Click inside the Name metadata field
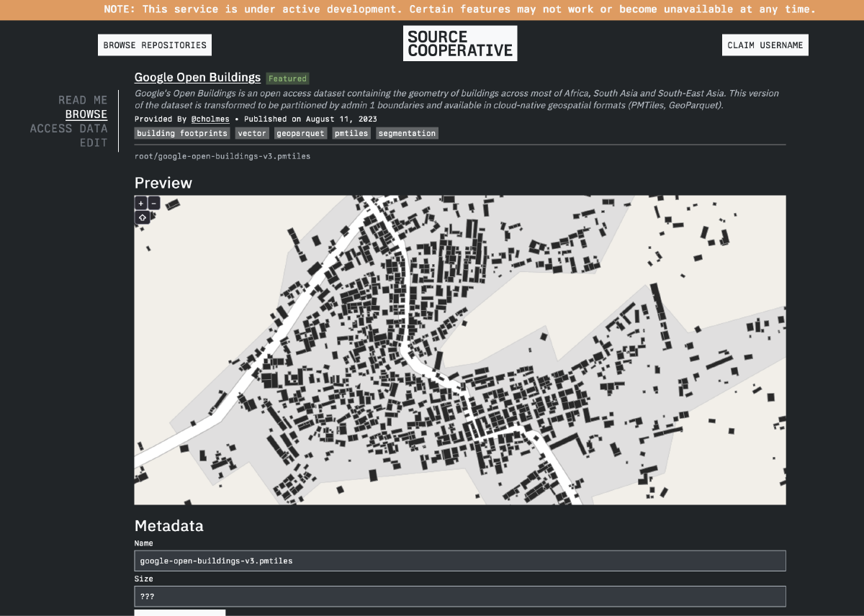Screen dimensions: 864x616 [x=459, y=560]
